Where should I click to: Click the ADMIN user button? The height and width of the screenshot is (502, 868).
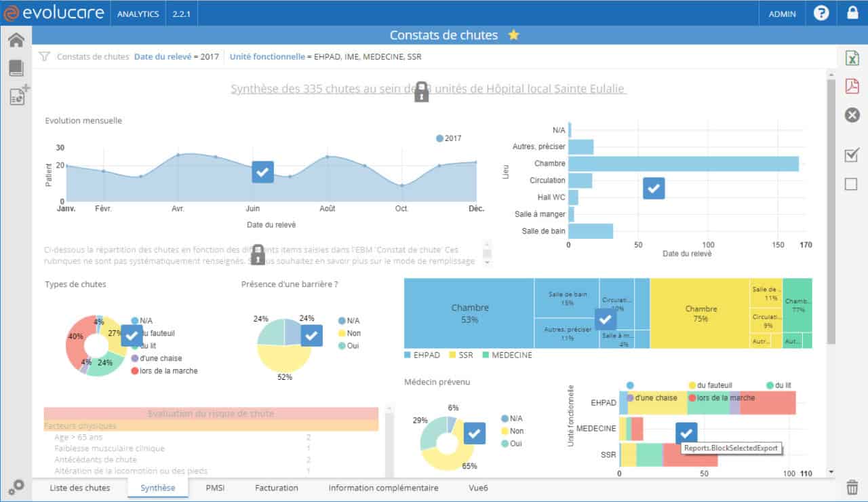(782, 14)
